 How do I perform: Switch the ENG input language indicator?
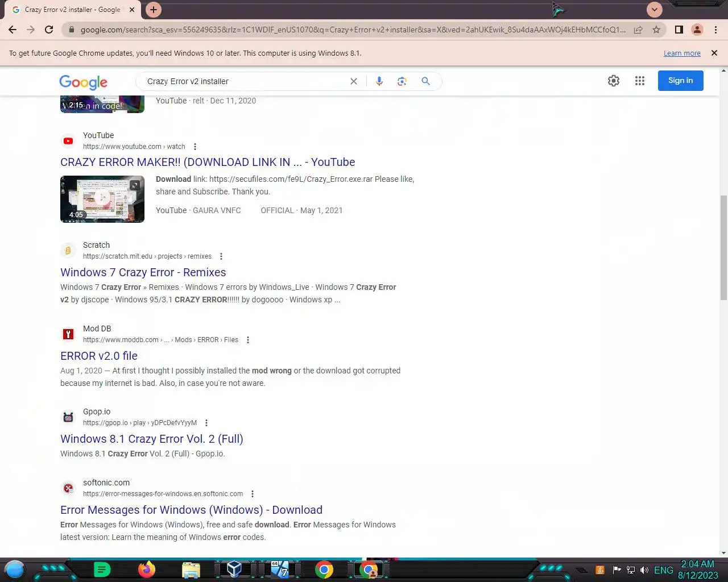coord(664,570)
